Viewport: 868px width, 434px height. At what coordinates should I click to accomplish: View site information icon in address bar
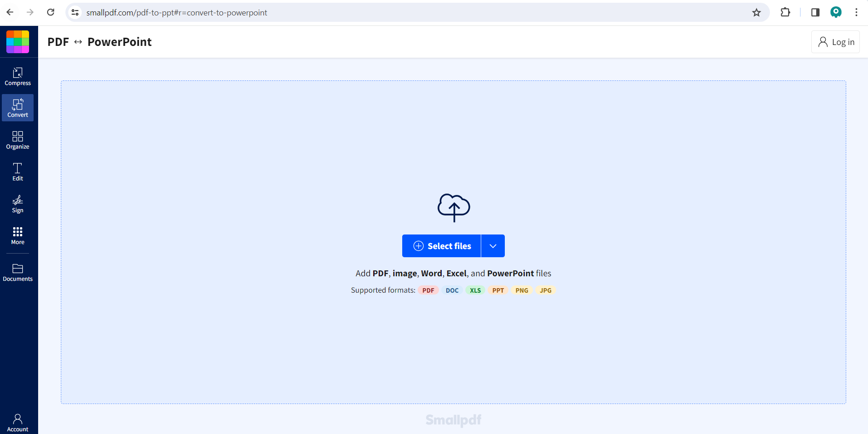tap(75, 12)
